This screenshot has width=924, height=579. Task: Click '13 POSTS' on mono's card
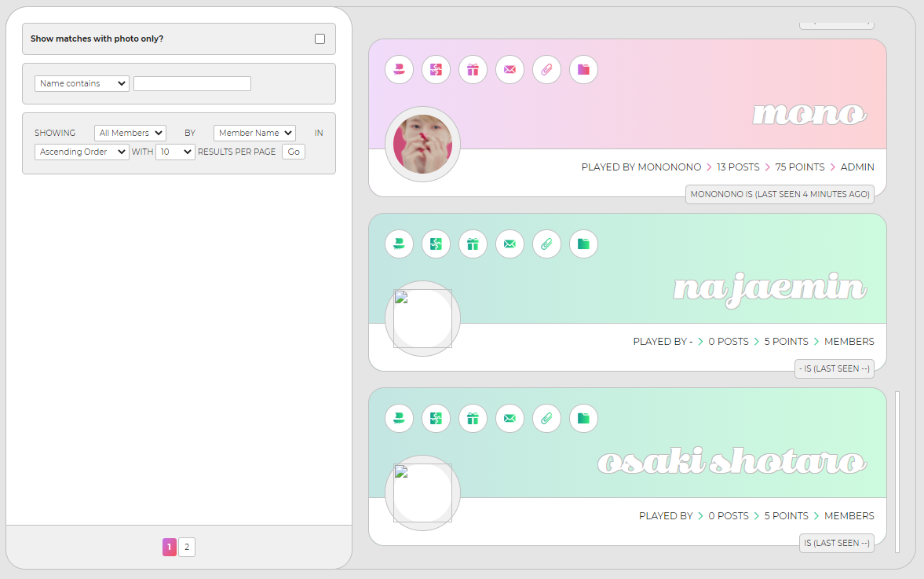pyautogui.click(x=738, y=167)
